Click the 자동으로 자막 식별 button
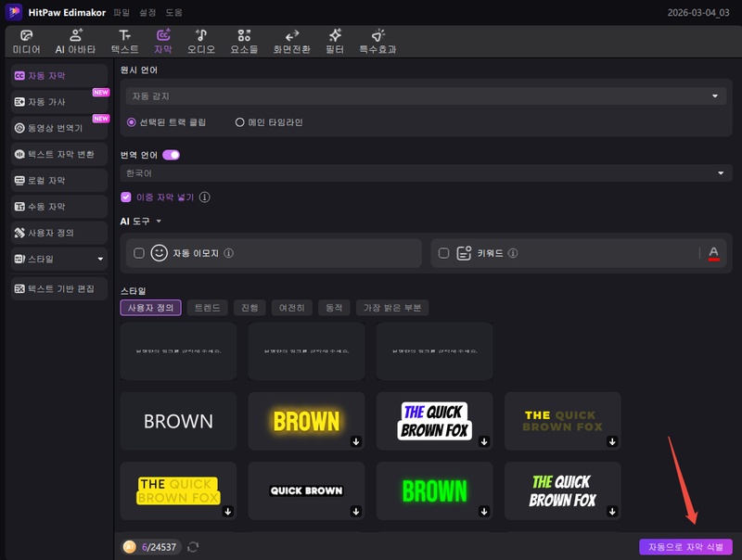This screenshot has width=742, height=560. tap(685, 547)
